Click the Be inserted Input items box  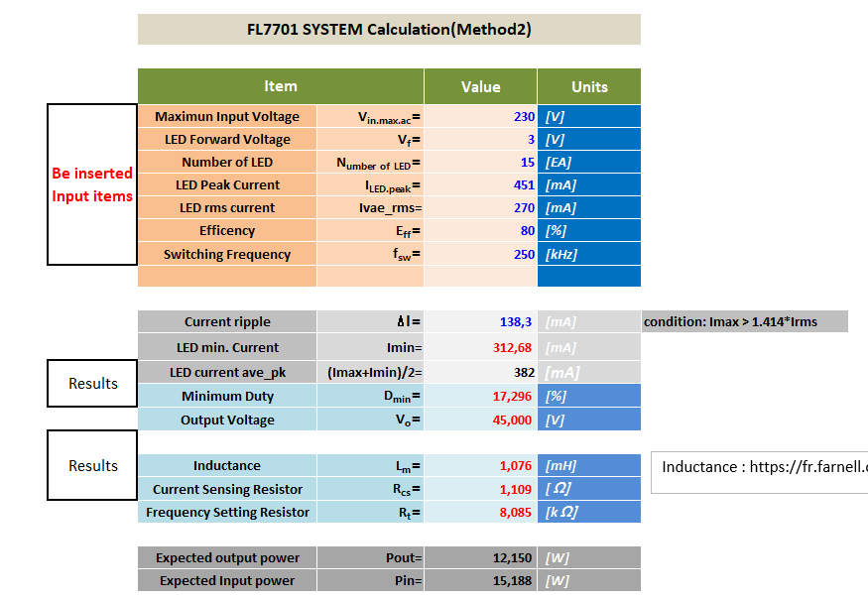(x=92, y=184)
